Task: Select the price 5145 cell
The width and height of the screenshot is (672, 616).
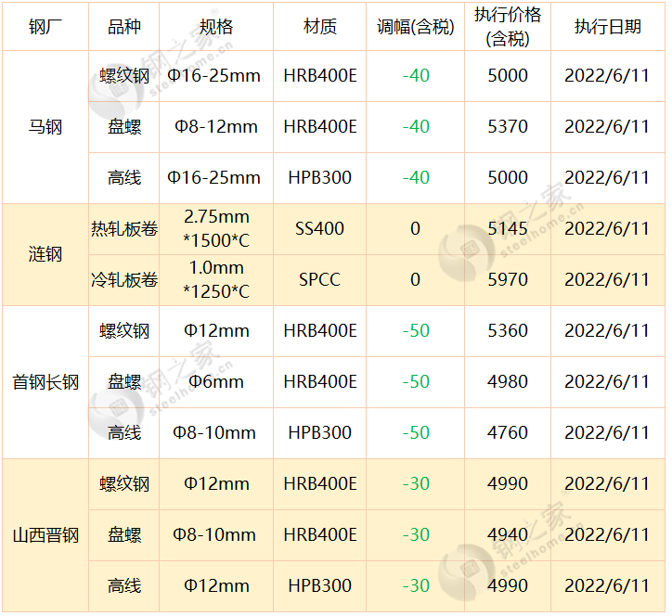Action: (x=508, y=229)
